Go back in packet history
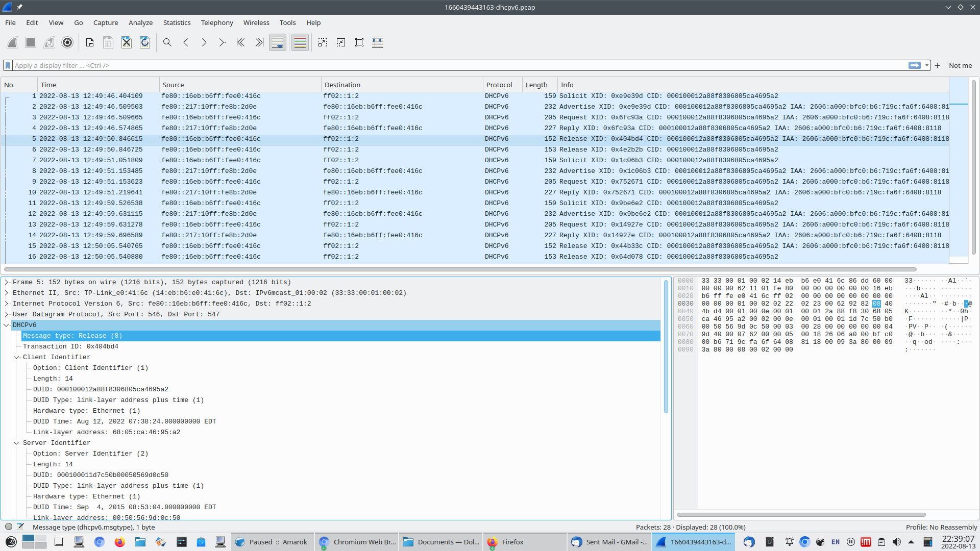Viewport: 980px width, 551px height. click(x=186, y=42)
